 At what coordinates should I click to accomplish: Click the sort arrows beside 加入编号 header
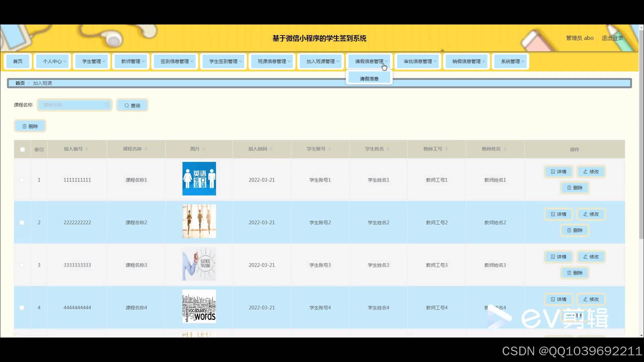point(87,149)
